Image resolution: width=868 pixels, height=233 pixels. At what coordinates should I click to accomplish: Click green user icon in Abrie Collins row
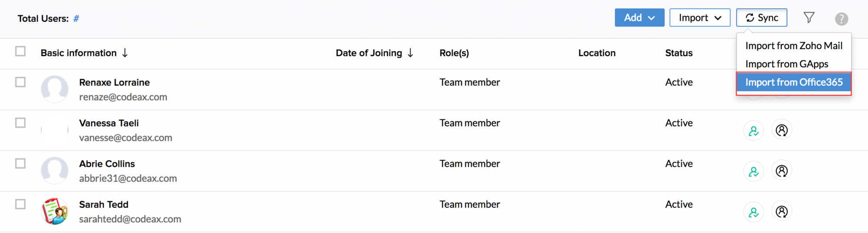[753, 171]
